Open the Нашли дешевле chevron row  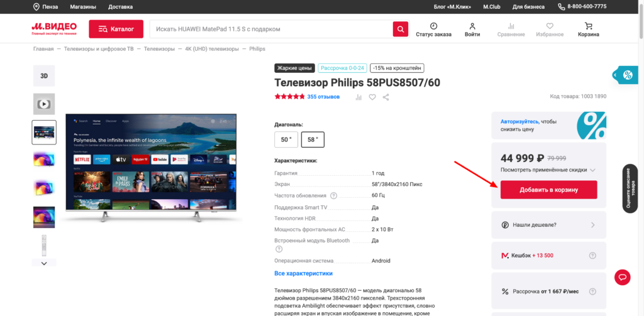pyautogui.click(x=548, y=225)
